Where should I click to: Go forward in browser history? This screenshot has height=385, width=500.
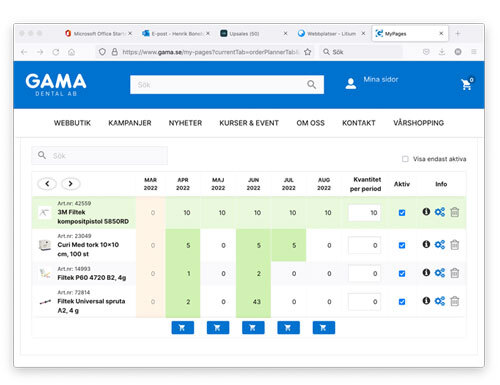click(x=40, y=52)
